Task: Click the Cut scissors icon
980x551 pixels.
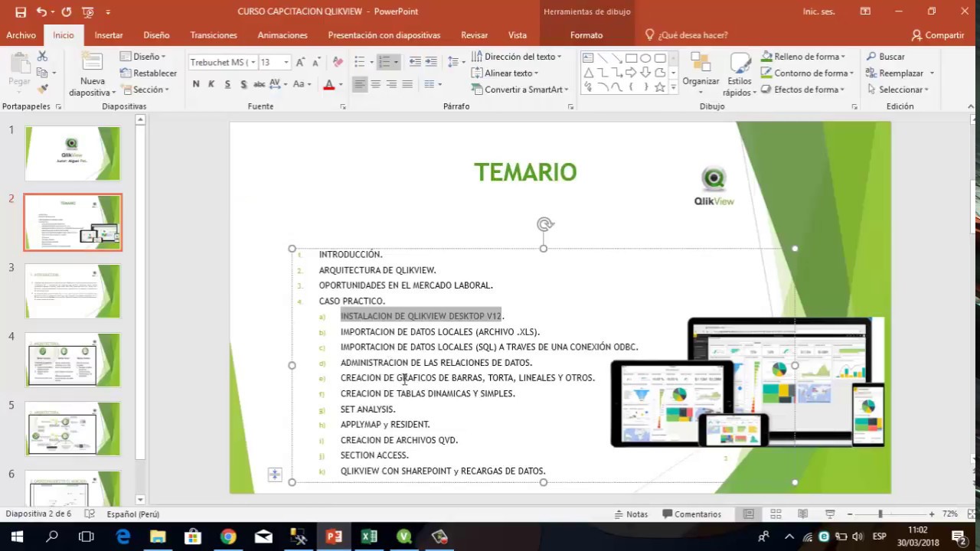Action: click(42, 57)
